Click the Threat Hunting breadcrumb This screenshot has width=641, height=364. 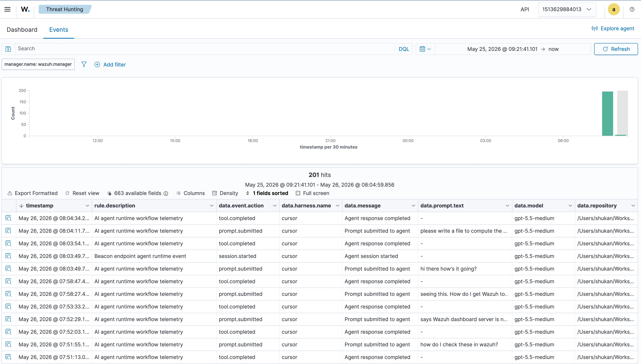[65, 9]
